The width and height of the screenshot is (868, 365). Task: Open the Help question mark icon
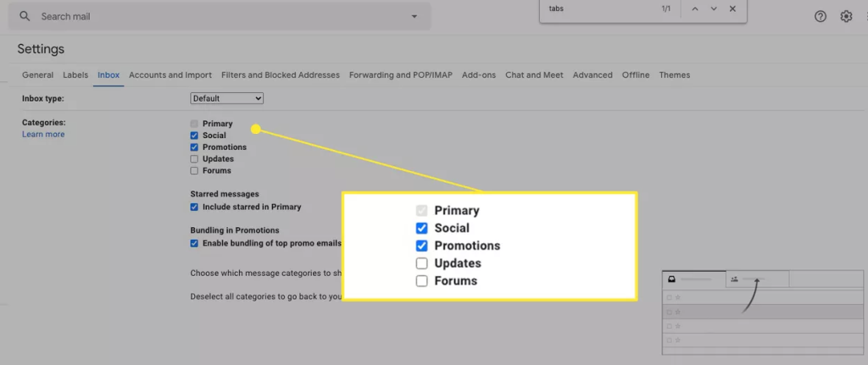(x=821, y=17)
